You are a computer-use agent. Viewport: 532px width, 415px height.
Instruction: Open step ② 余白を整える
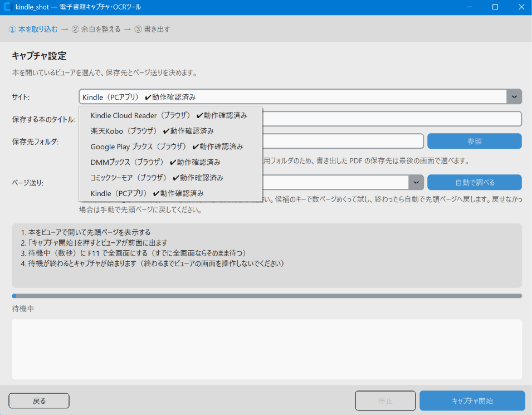pos(96,29)
